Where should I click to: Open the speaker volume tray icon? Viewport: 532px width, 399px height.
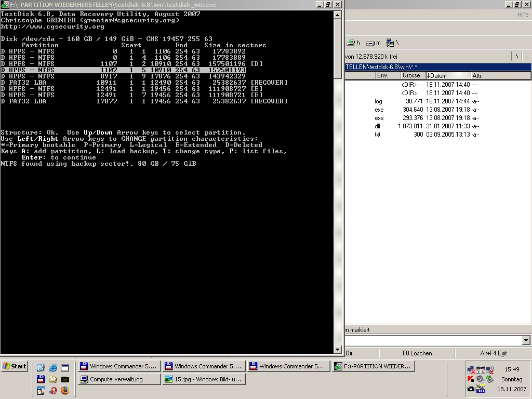(x=480, y=379)
